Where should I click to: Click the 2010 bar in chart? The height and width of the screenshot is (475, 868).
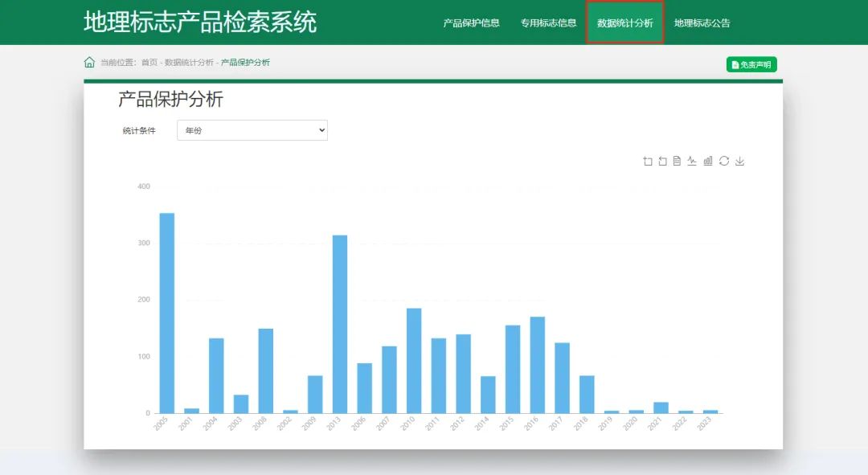pyautogui.click(x=414, y=361)
